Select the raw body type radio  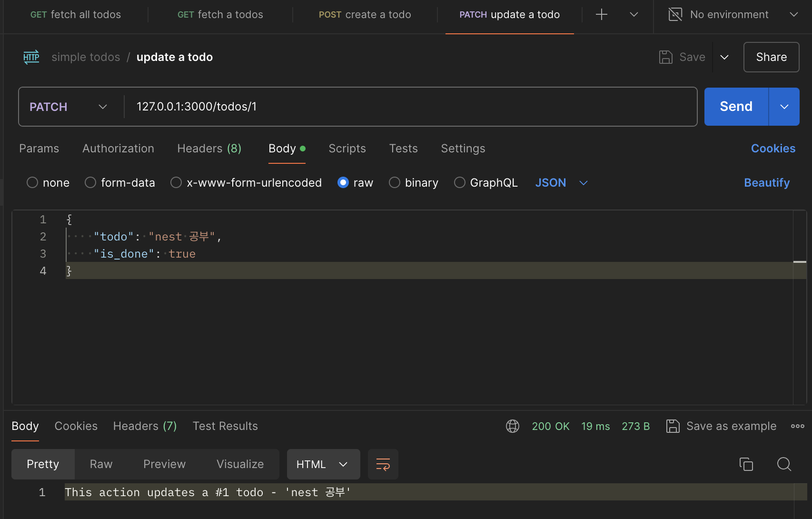tap(343, 183)
